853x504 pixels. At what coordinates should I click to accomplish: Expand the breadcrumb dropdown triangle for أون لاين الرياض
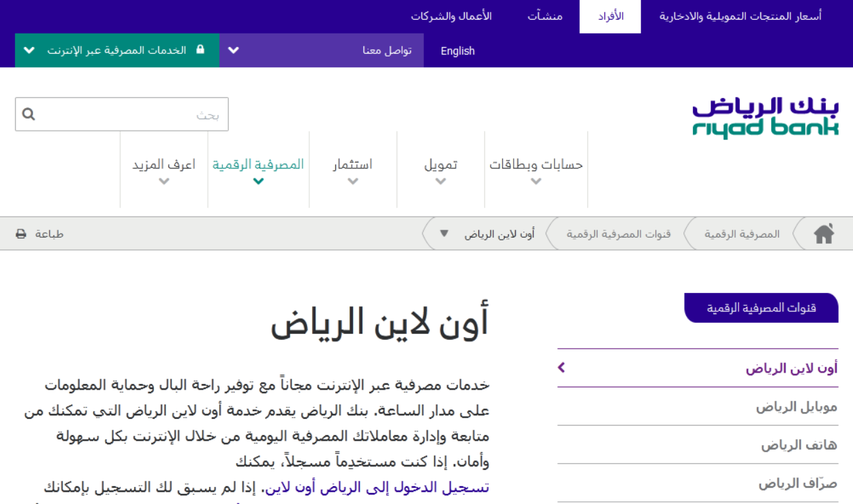click(x=444, y=234)
